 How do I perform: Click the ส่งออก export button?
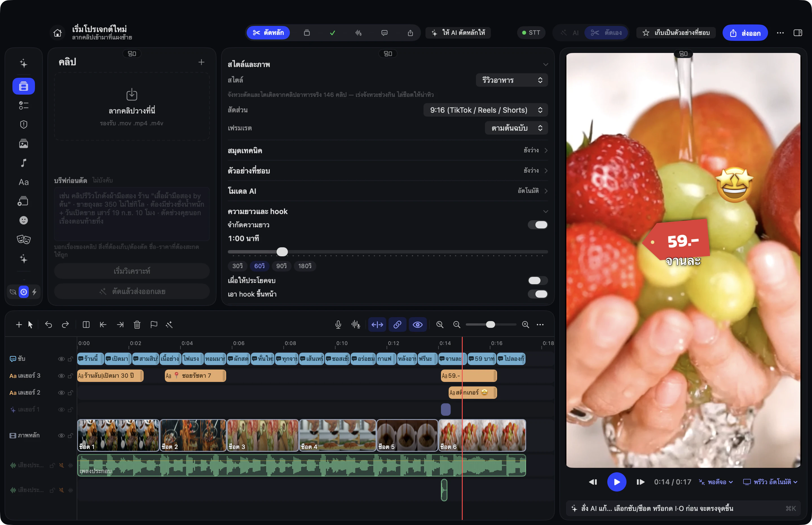click(x=745, y=33)
